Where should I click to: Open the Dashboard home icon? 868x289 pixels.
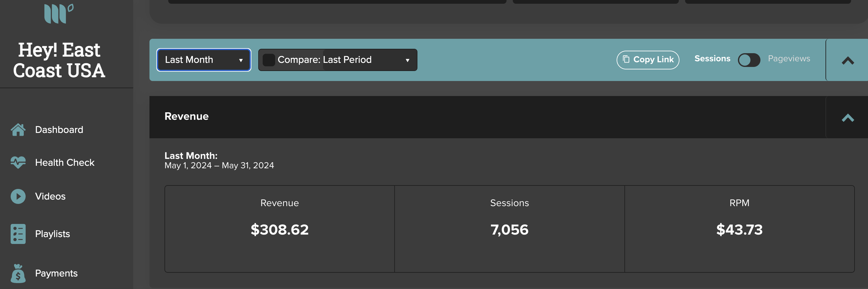[x=18, y=130]
